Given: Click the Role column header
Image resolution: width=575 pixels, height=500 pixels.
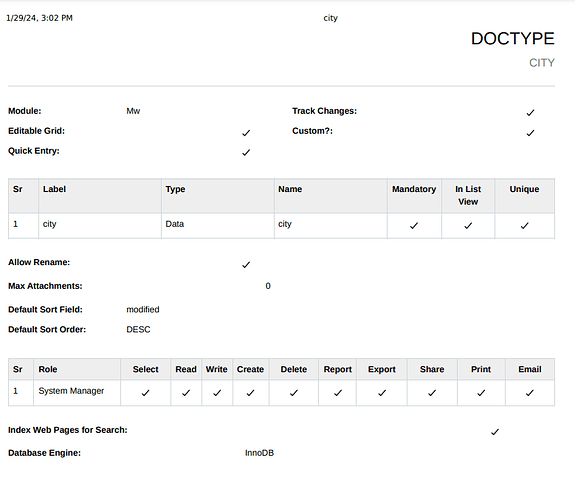Looking at the screenshot, I should [x=48, y=369].
